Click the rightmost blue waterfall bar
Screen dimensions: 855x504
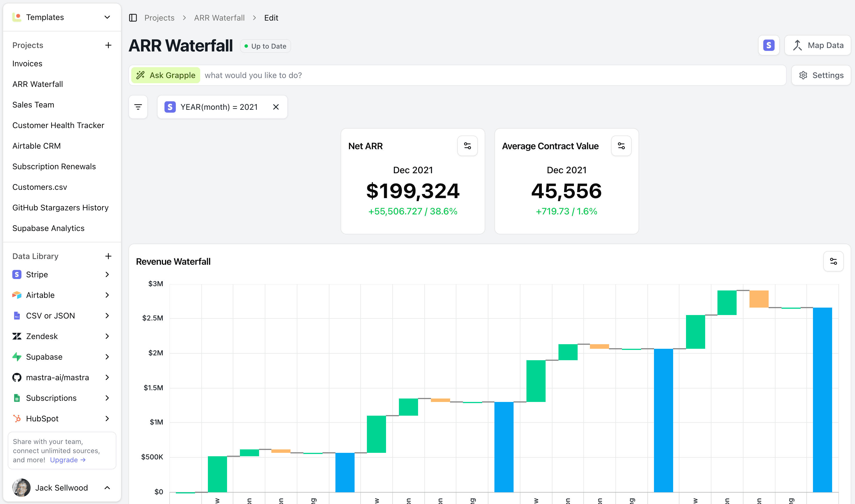click(822, 399)
